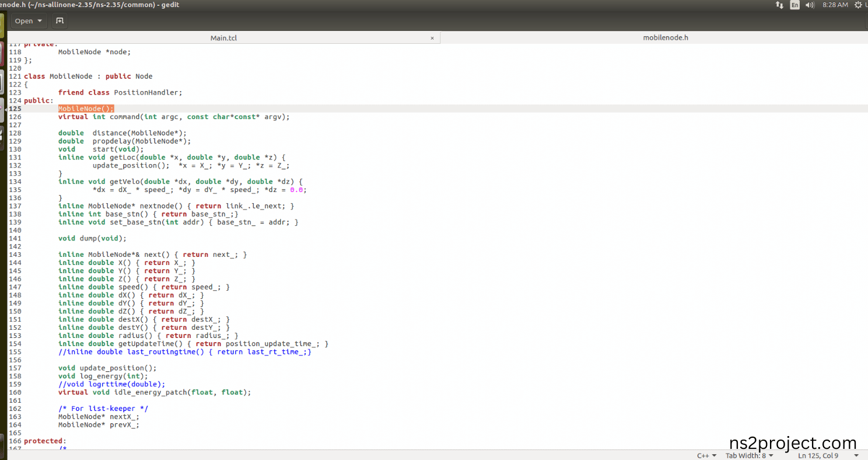Click the commented 'last_routingtime()' line

coord(184,352)
